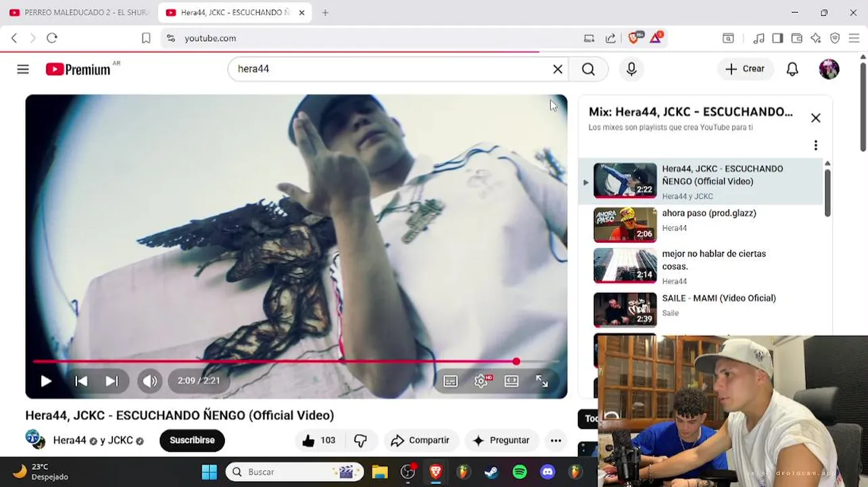Screen dimensions: 868x487
Task: Open more actions ellipsis under video
Action: [x=556, y=440]
